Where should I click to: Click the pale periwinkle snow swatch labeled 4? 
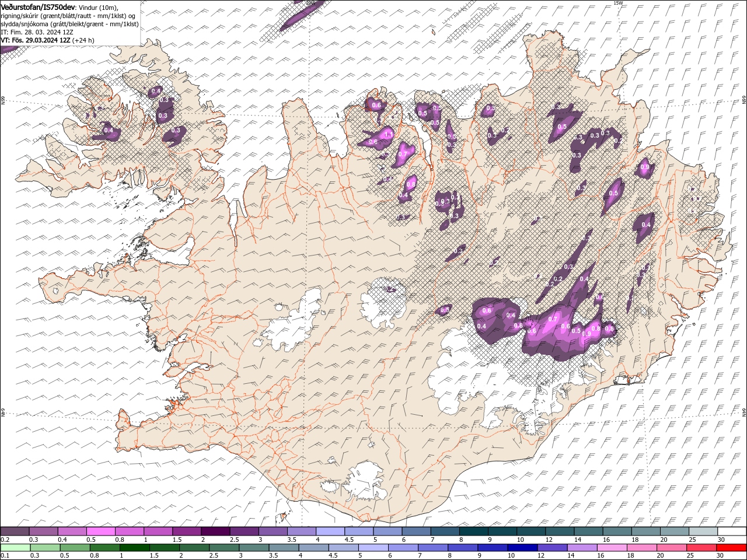click(330, 531)
